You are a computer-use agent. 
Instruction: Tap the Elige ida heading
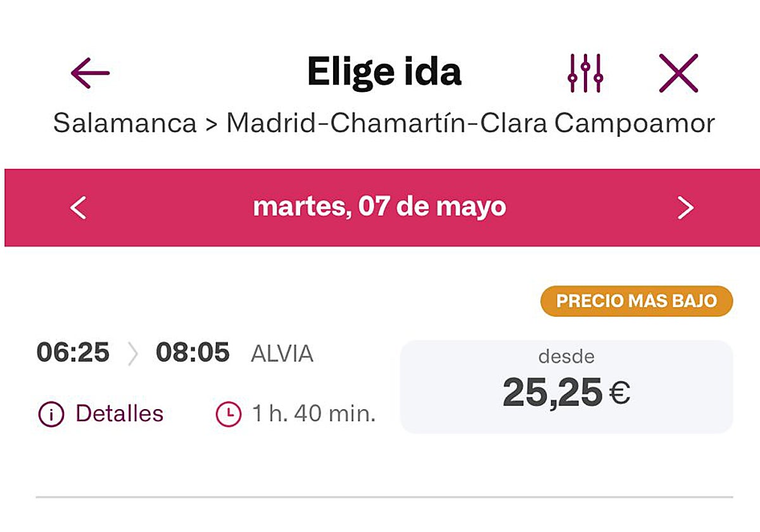[x=384, y=72]
